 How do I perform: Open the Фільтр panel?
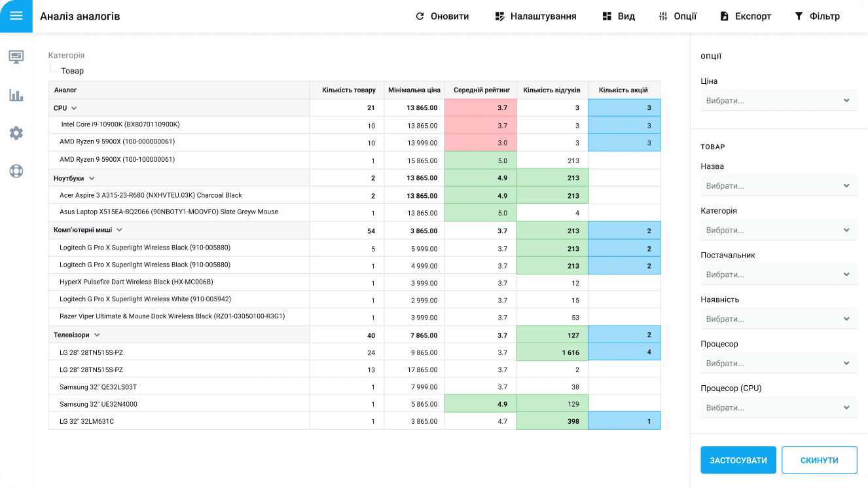click(817, 16)
